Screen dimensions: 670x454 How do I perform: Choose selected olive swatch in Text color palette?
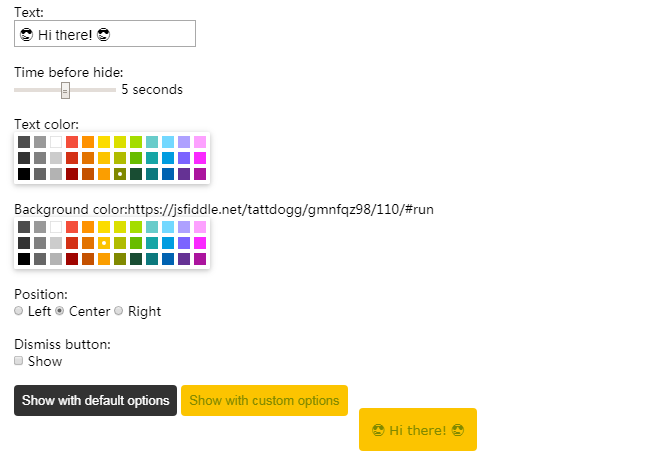pos(120,174)
